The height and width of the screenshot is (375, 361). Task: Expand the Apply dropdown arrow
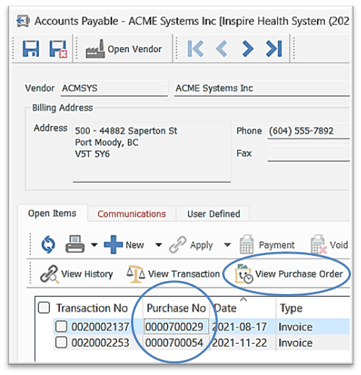[x=227, y=245]
